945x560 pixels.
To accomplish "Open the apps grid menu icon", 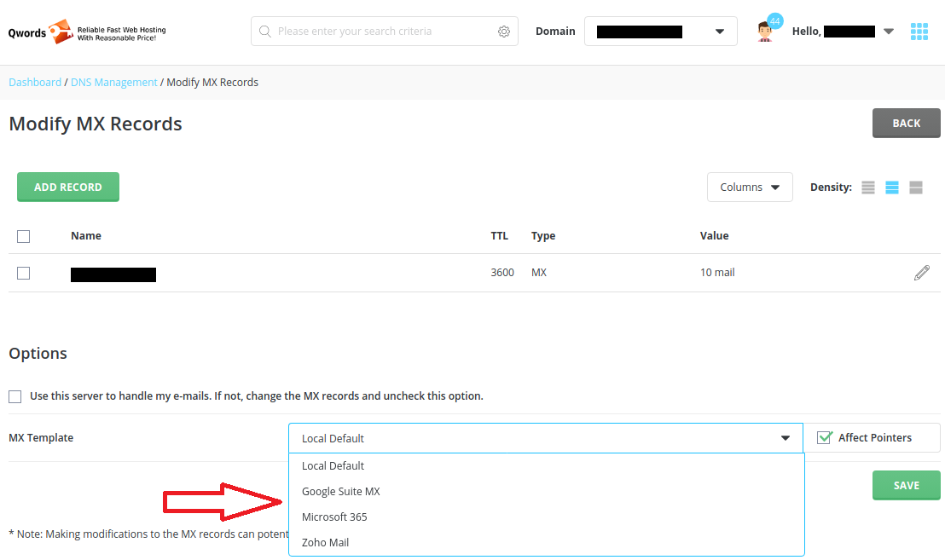I will [x=919, y=32].
